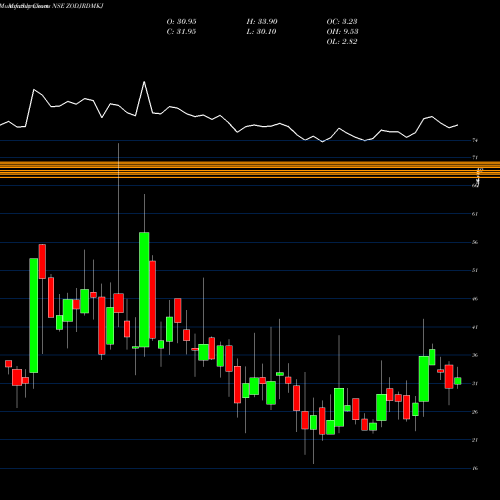Image resolution: width=500 pixels, height=500 pixels.
Task: Click the price axis label 16
Action: pos(475,468)
